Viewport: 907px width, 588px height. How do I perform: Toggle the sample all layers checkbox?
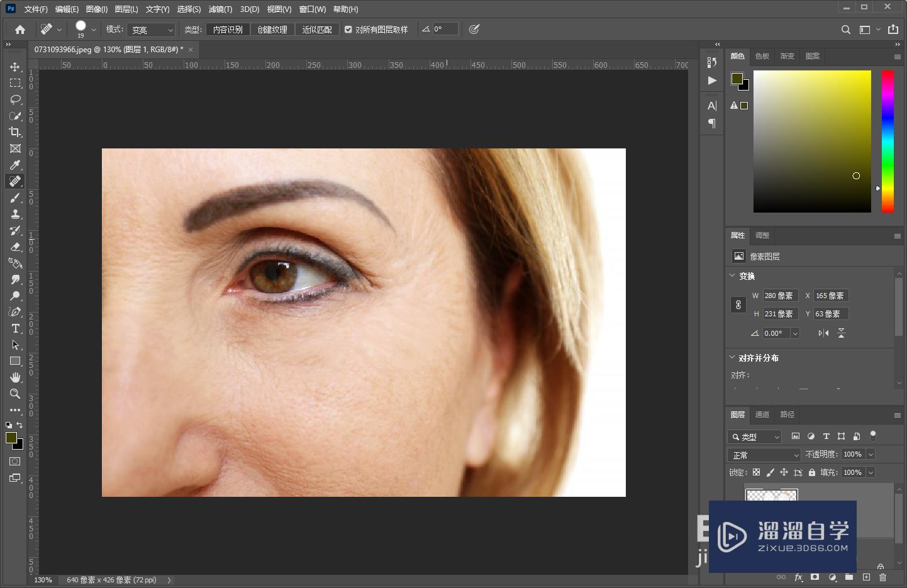(348, 30)
